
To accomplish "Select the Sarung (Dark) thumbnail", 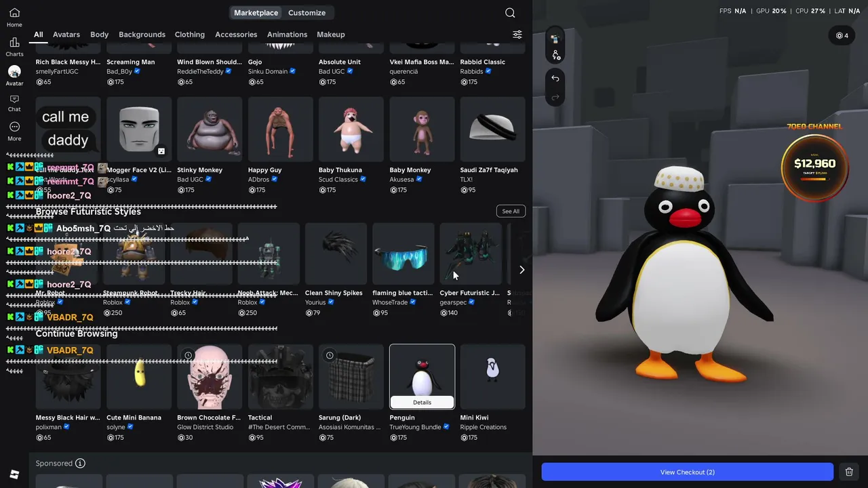I will [x=351, y=377].
